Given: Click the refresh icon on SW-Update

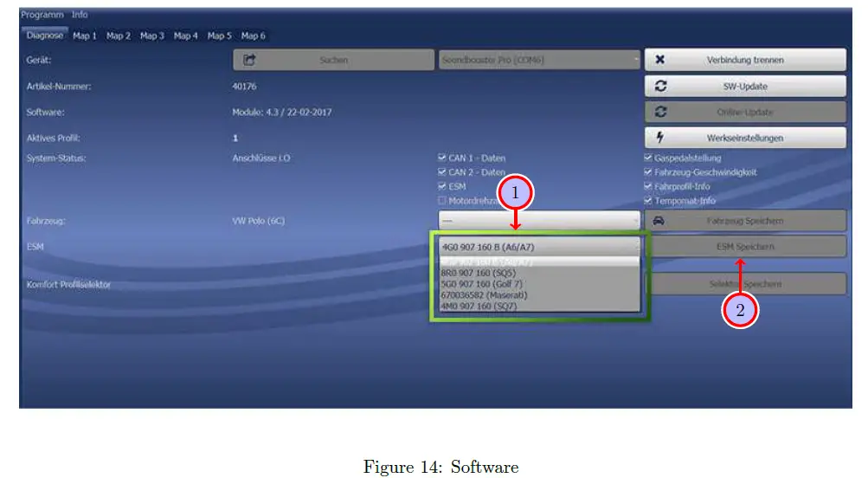Looking at the screenshot, I should click(x=660, y=86).
